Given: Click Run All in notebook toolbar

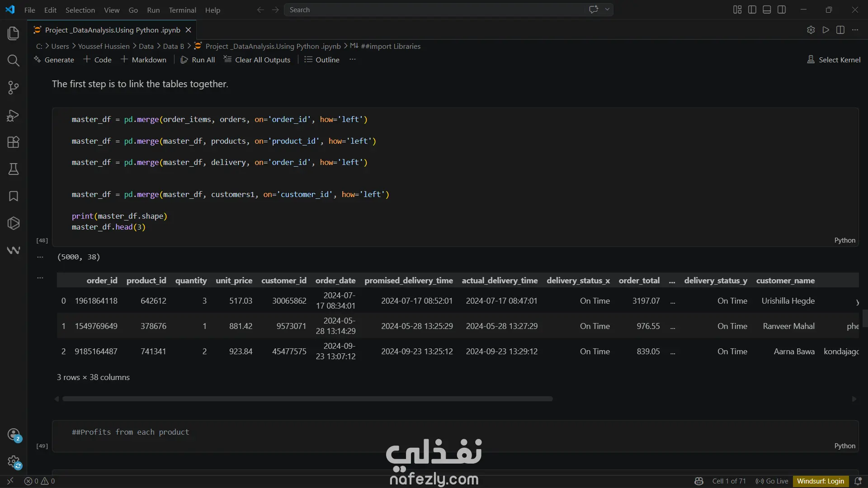Looking at the screenshot, I should 198,60.
